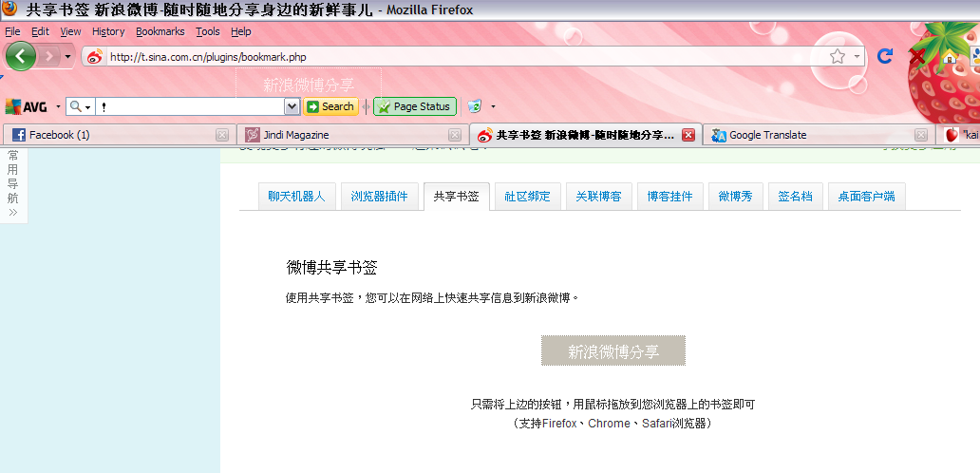Screen dimensions: 980x473
Task: Go to the Home page icon
Action: pos(950,56)
